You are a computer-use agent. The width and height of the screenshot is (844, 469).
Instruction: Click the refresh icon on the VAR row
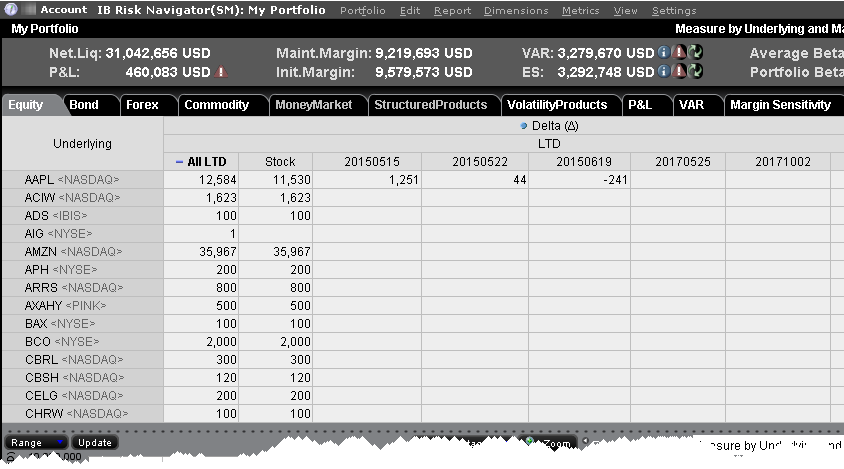[695, 52]
